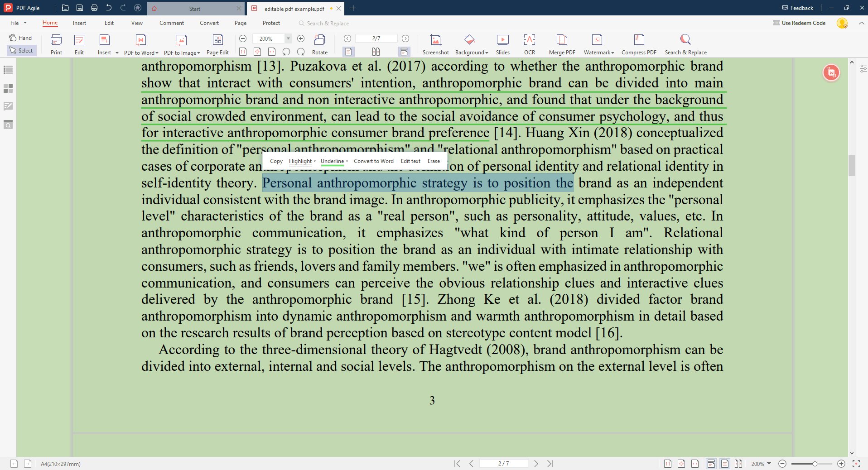The width and height of the screenshot is (868, 470).
Task: Toggle two-page view in ribbon
Action: pyautogui.click(x=376, y=52)
